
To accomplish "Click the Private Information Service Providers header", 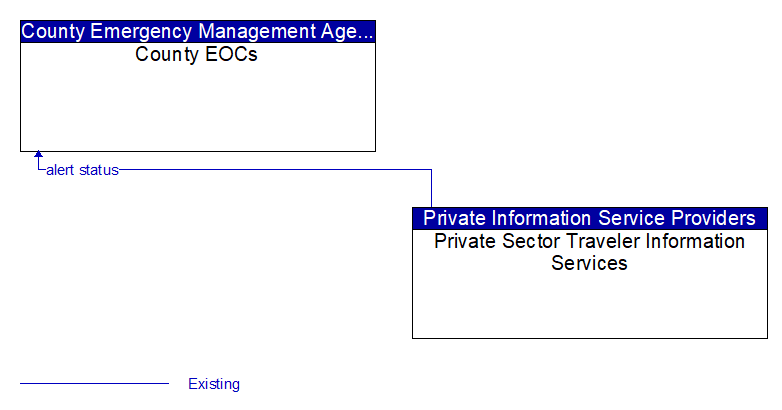I will click(x=589, y=218).
